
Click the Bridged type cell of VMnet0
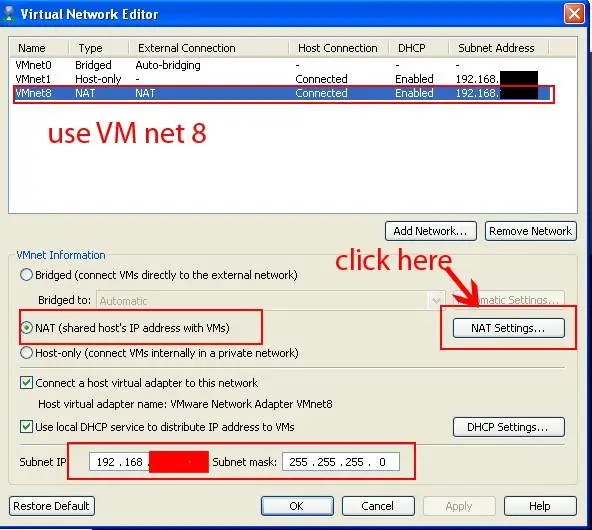pyautogui.click(x=93, y=65)
